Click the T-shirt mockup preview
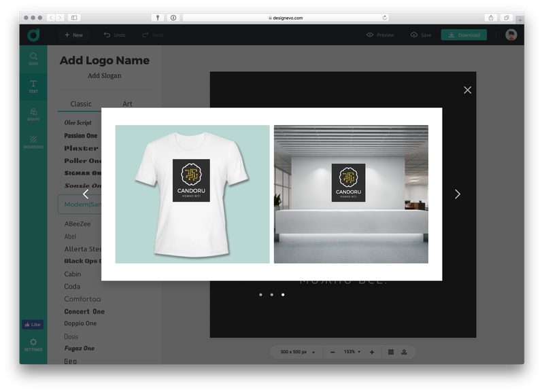The width and height of the screenshot is (544, 392). point(192,194)
